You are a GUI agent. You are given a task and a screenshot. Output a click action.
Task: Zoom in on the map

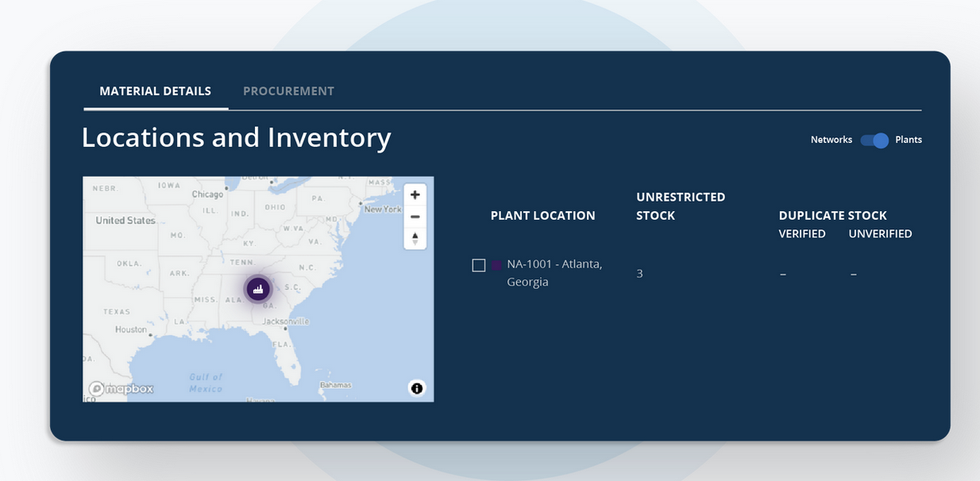[415, 195]
